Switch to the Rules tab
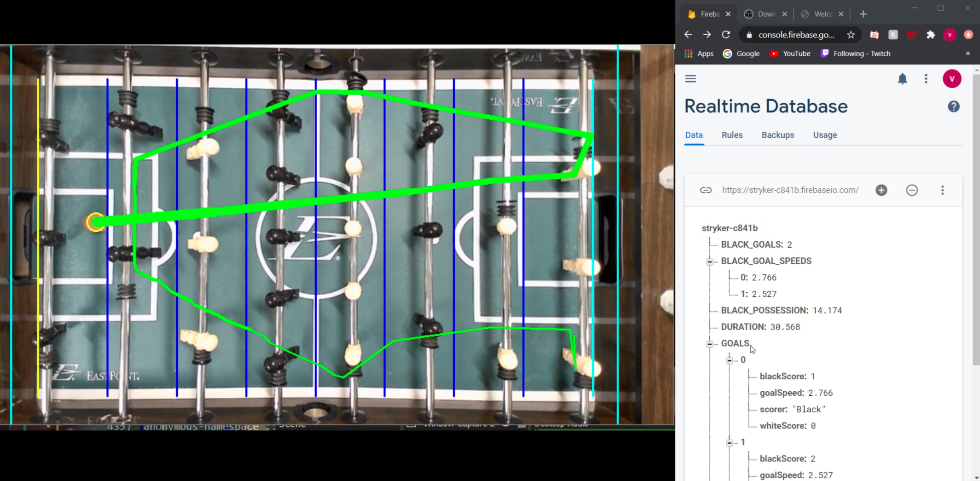980x481 pixels. [x=732, y=135]
